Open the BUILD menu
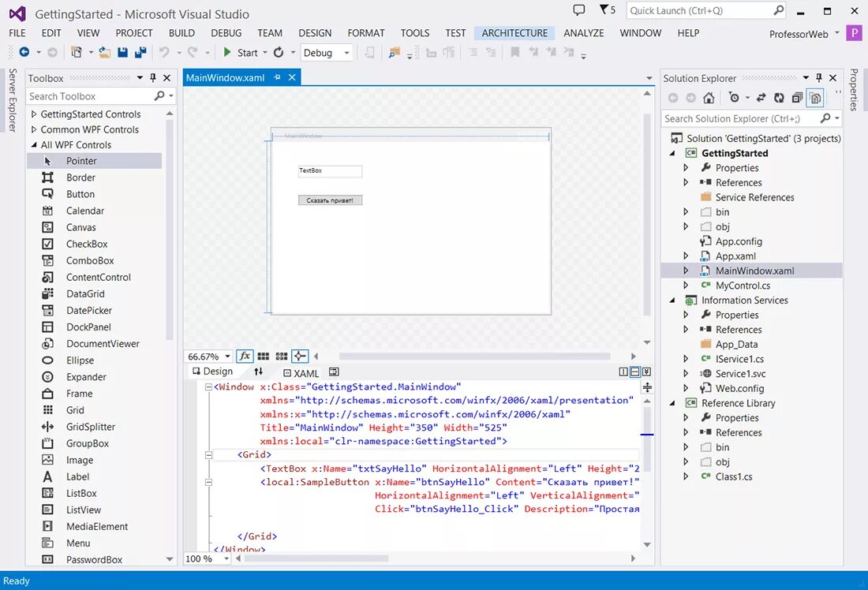Screen dimensions: 868x590 (x=181, y=32)
